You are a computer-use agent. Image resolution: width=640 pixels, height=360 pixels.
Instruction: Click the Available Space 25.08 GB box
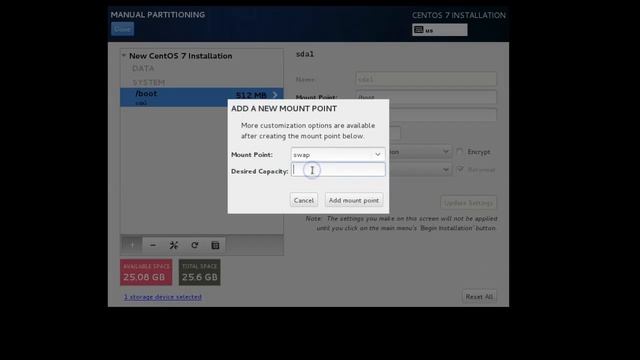(146, 272)
